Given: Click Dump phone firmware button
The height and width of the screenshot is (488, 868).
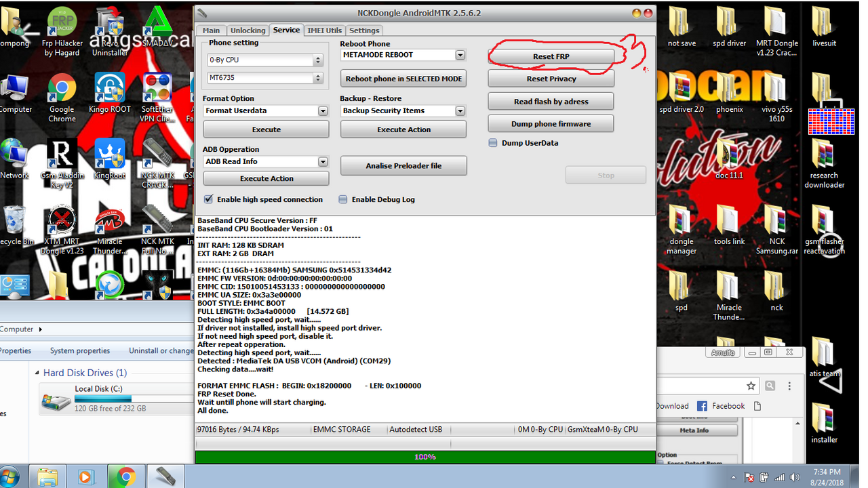Looking at the screenshot, I should (551, 124).
